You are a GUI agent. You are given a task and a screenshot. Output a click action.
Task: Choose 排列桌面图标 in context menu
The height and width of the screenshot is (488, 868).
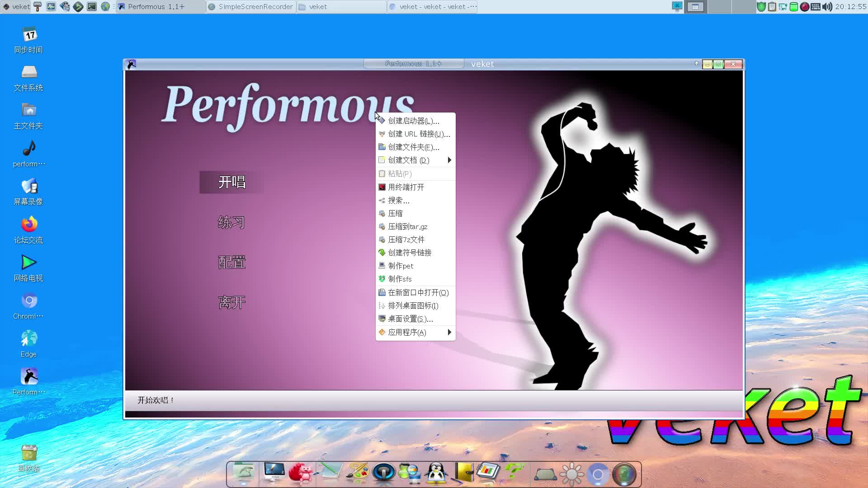coord(415,305)
